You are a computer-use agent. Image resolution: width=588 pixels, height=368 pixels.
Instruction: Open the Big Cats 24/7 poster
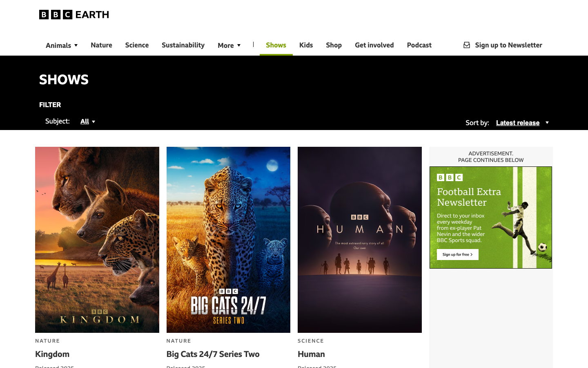[228, 240]
